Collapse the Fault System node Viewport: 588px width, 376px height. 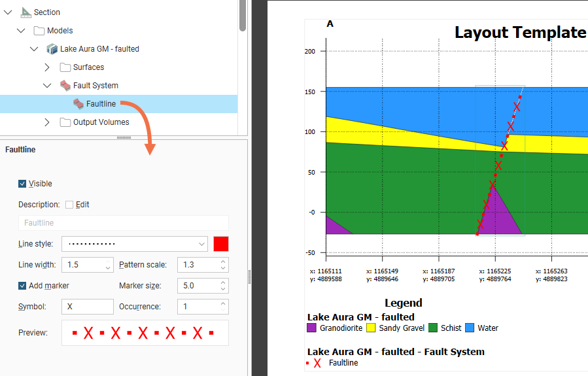click(x=47, y=86)
